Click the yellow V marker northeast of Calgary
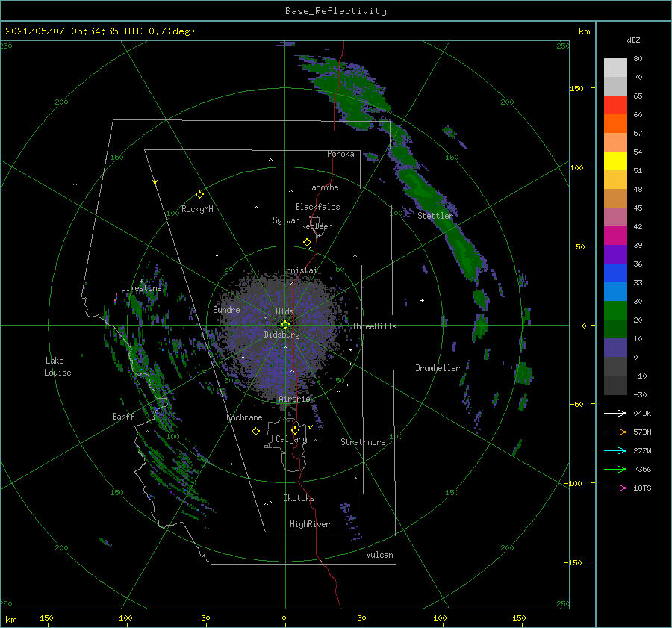 310,427
